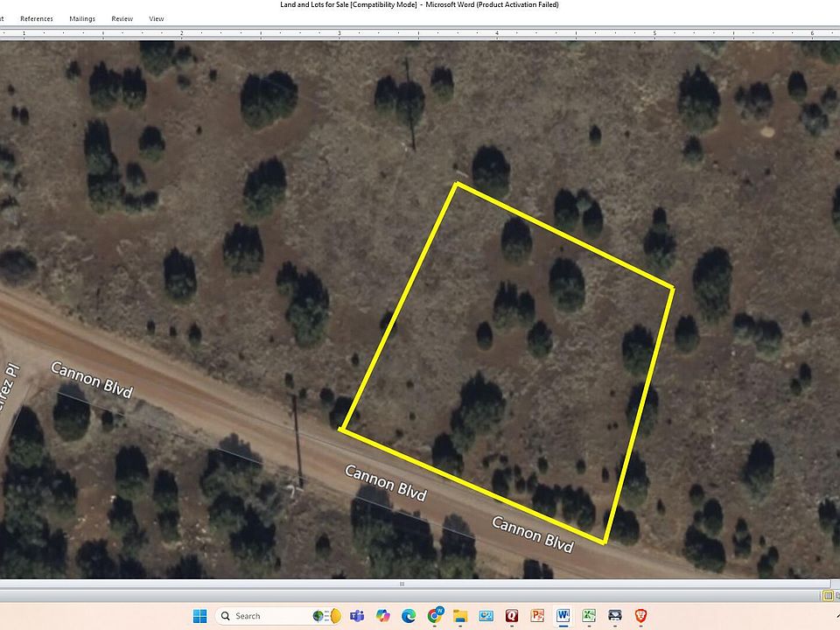Screen dimensions: 840x630
Task: Open the References ribbon tab
Action: (37, 18)
